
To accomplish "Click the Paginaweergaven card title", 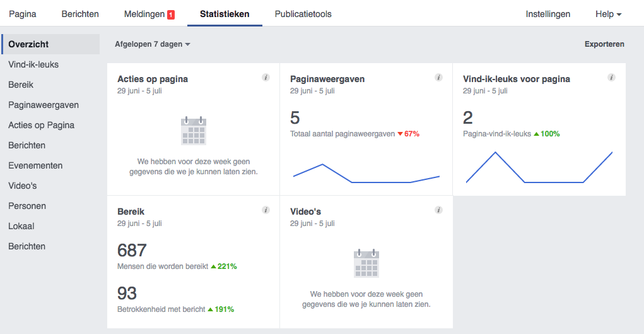I will point(327,79).
